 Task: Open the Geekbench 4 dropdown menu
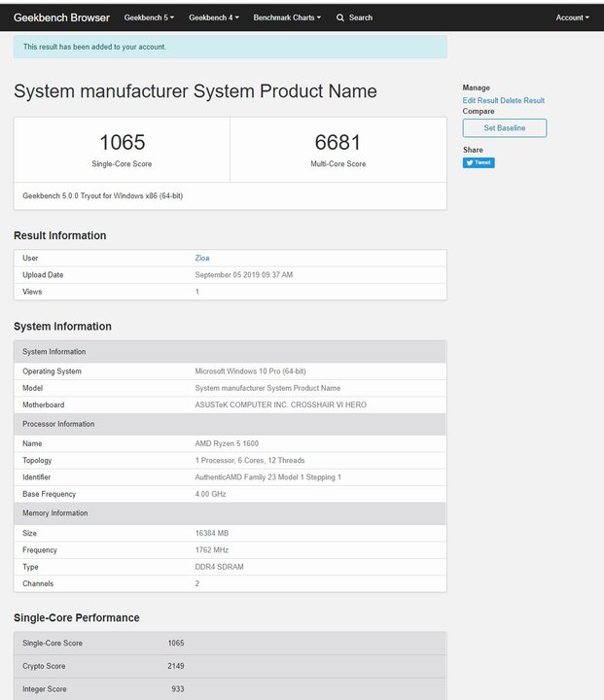click(x=214, y=17)
